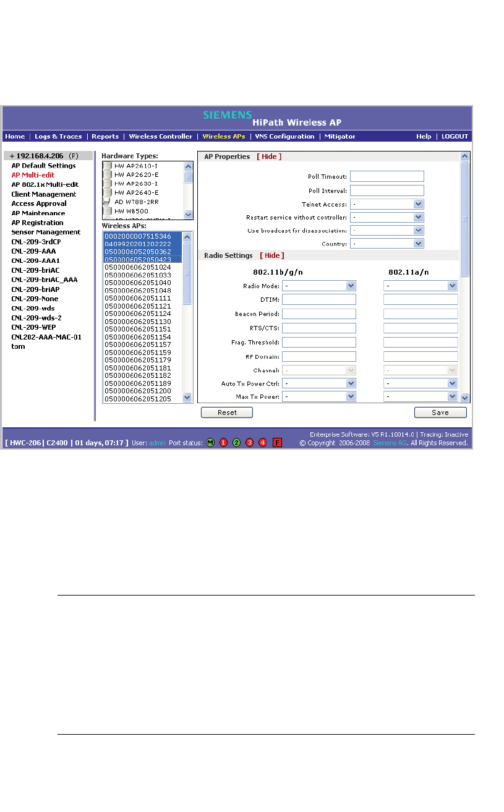Screen dimensions: 504x812
Task: Open AP Registration in sidebar
Action: (x=37, y=223)
